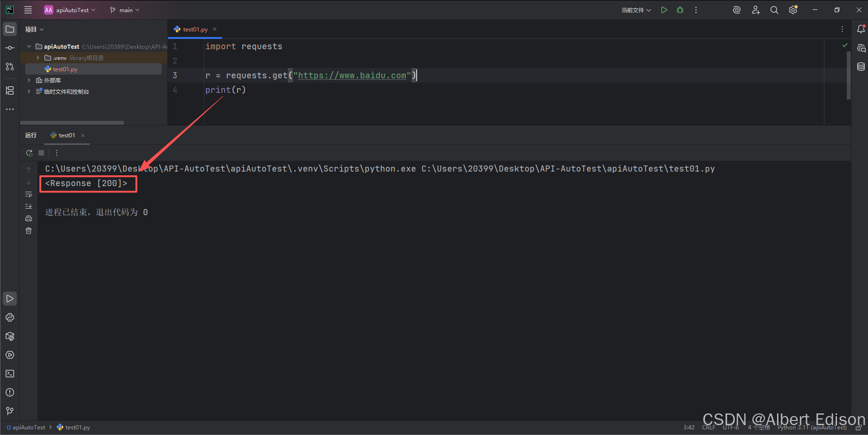Open more run actions menu in the title bar
868x435 pixels.
point(696,10)
